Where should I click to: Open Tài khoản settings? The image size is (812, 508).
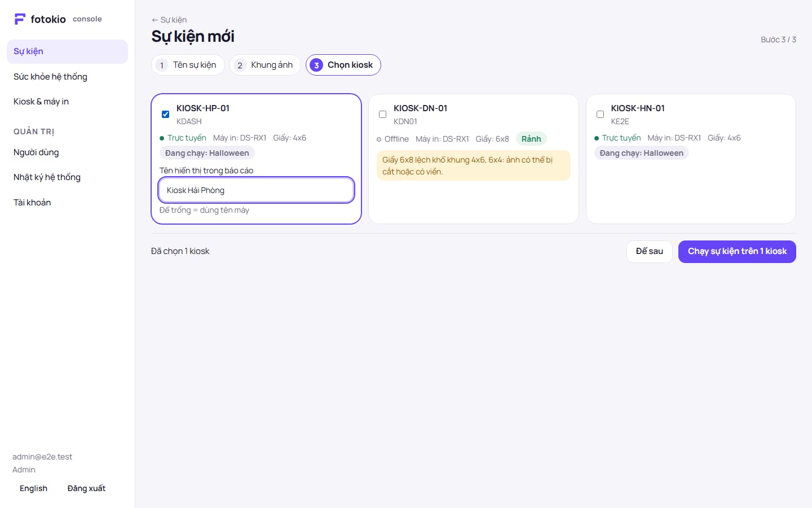click(67, 203)
